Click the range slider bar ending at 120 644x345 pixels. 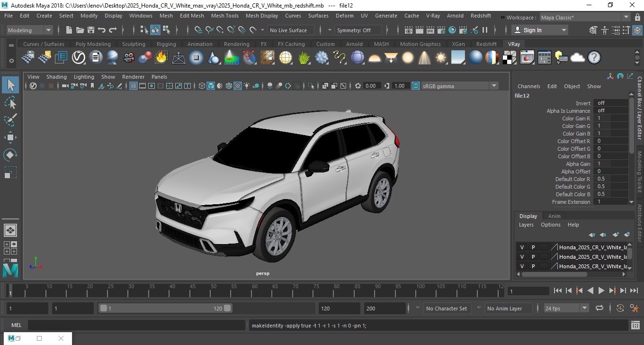pos(165,308)
